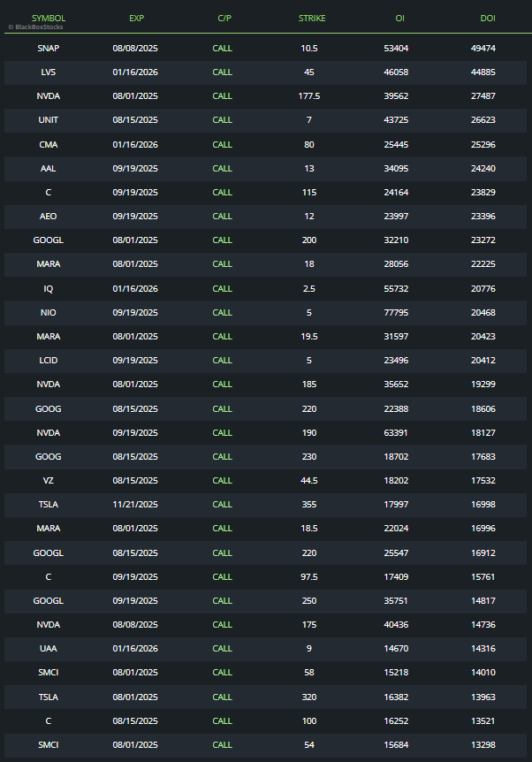This screenshot has width=532, height=762.
Task: Select the DOI value 13298
Action: (x=483, y=744)
